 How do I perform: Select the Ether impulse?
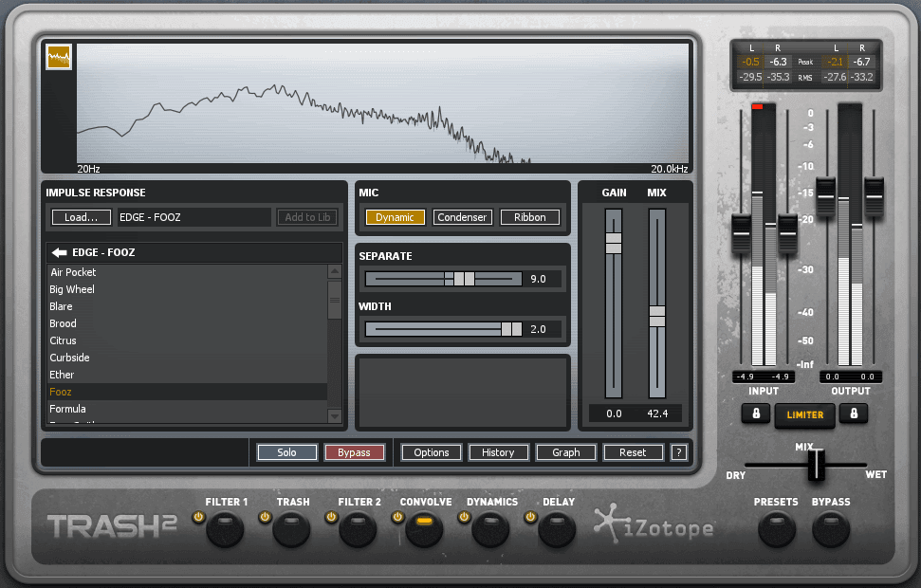[187, 375]
